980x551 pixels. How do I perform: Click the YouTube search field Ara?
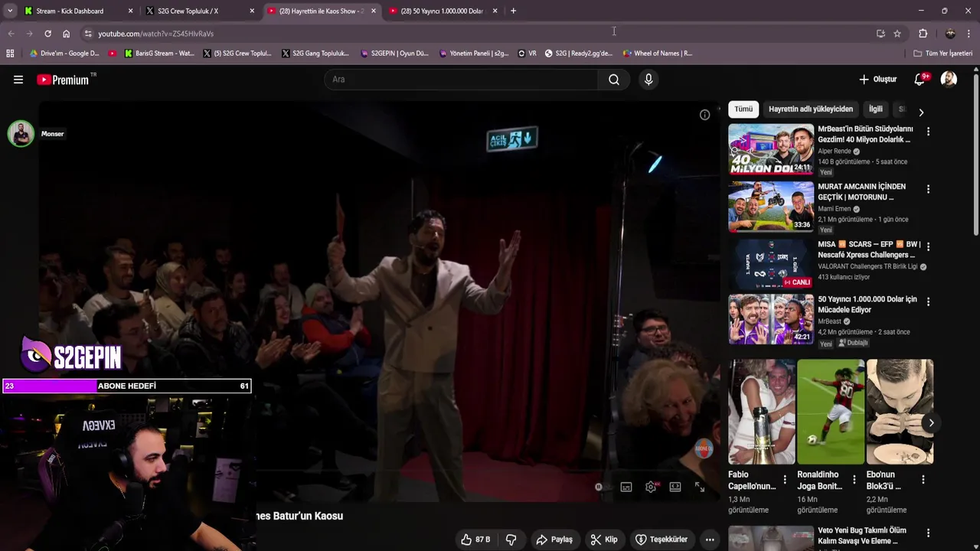coord(461,80)
